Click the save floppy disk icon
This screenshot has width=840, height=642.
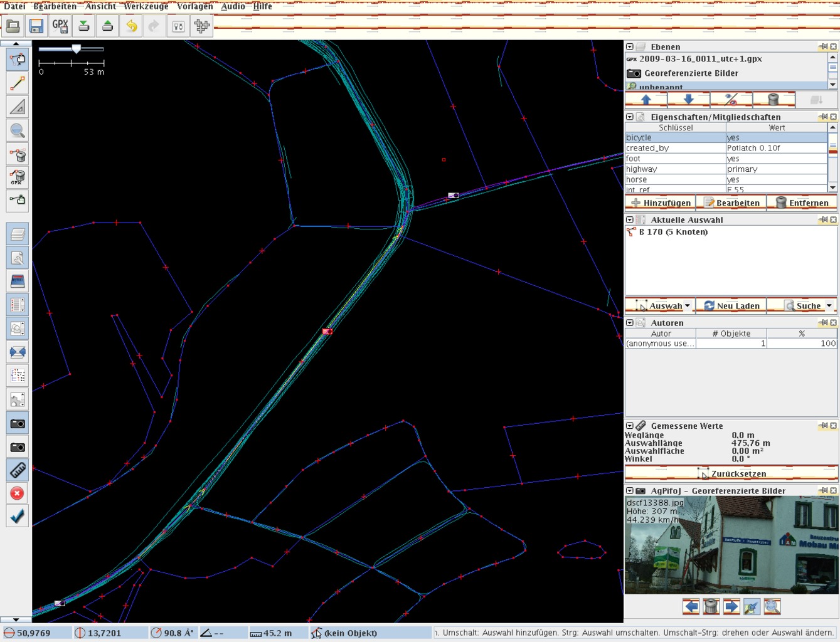coord(36,26)
